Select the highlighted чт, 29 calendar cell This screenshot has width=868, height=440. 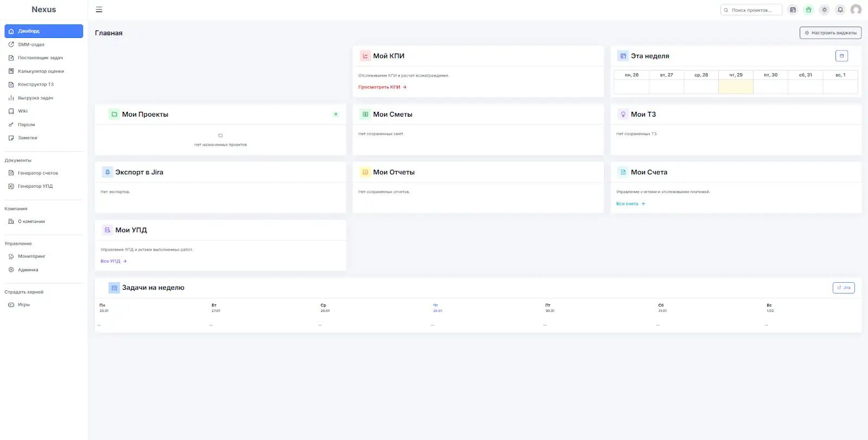(736, 87)
